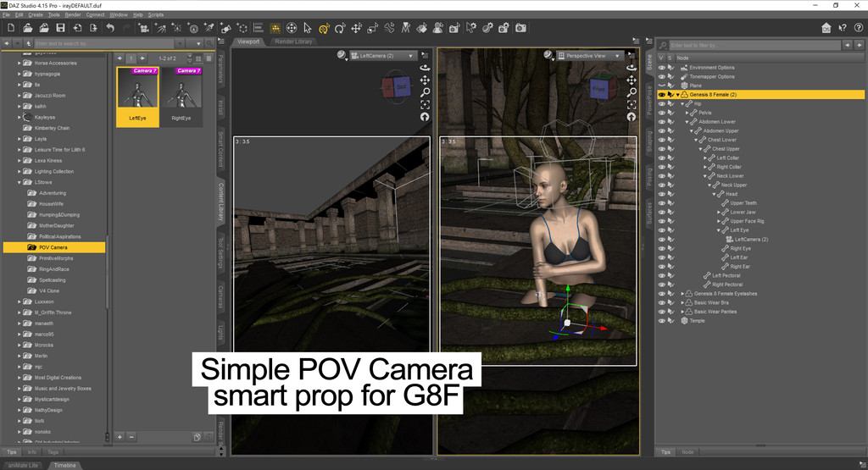Click next page arrow in content browser
The height and width of the screenshot is (470, 868).
pyautogui.click(x=142, y=58)
